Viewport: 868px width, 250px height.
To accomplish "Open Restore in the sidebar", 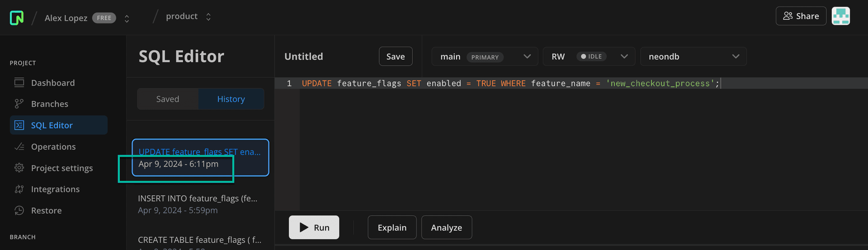I will click(46, 211).
